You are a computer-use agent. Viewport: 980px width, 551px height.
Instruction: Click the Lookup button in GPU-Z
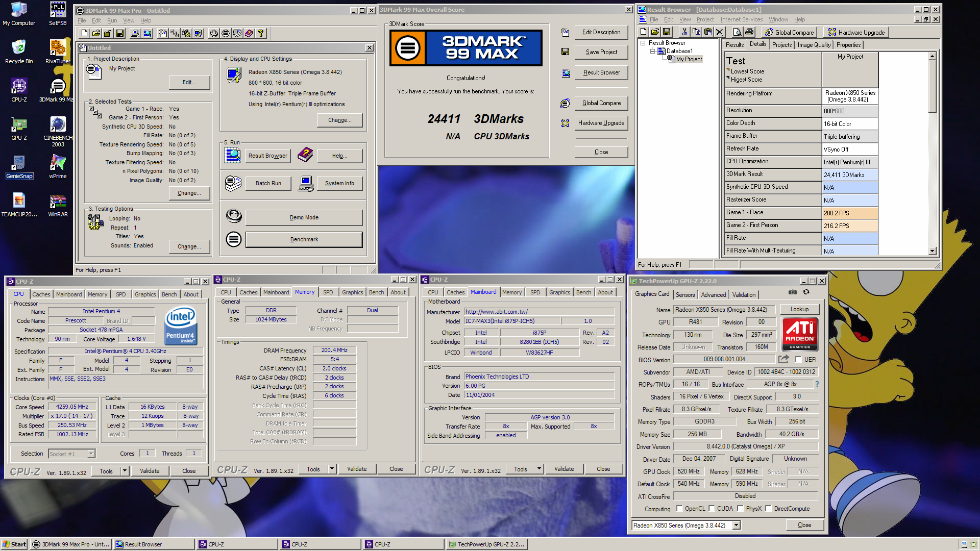point(799,309)
